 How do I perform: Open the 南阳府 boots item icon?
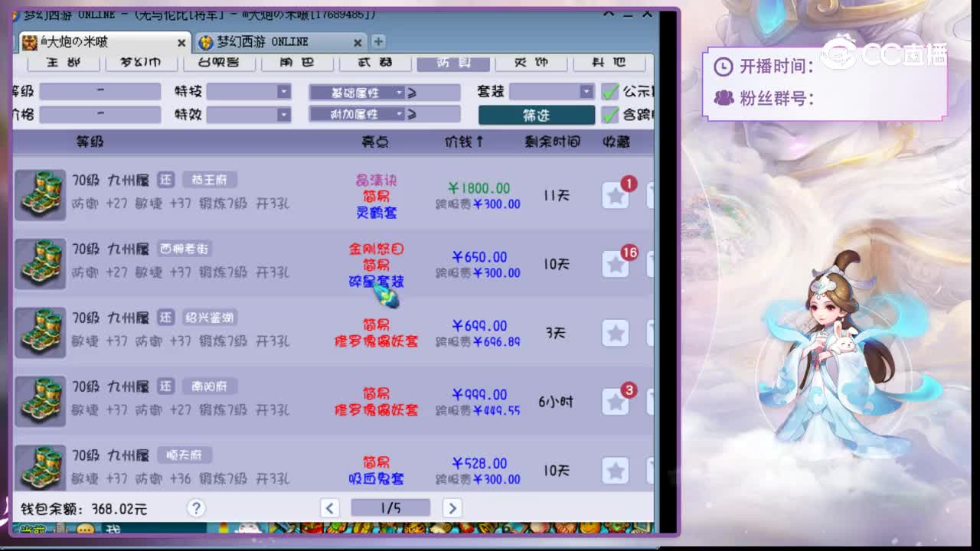coord(40,402)
